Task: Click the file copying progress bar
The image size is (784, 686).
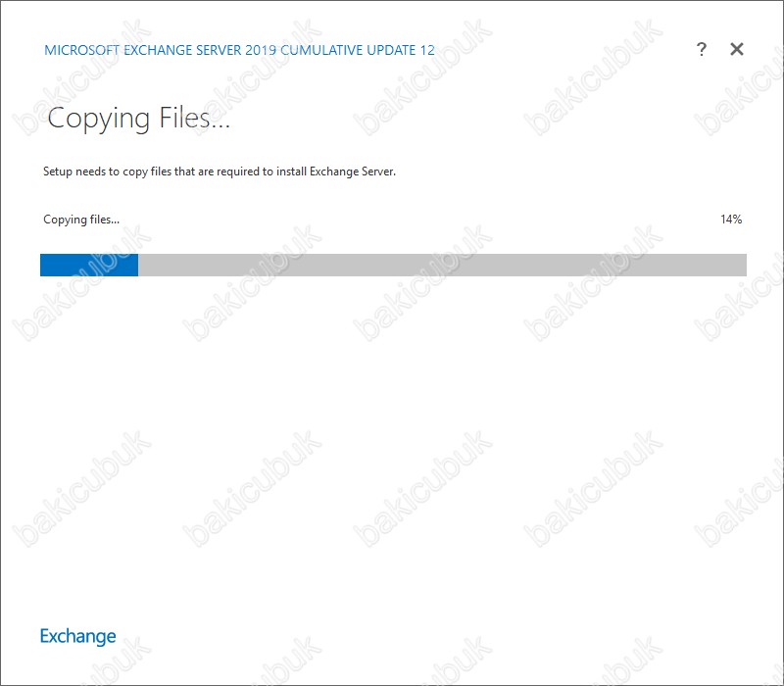Action: (x=393, y=265)
